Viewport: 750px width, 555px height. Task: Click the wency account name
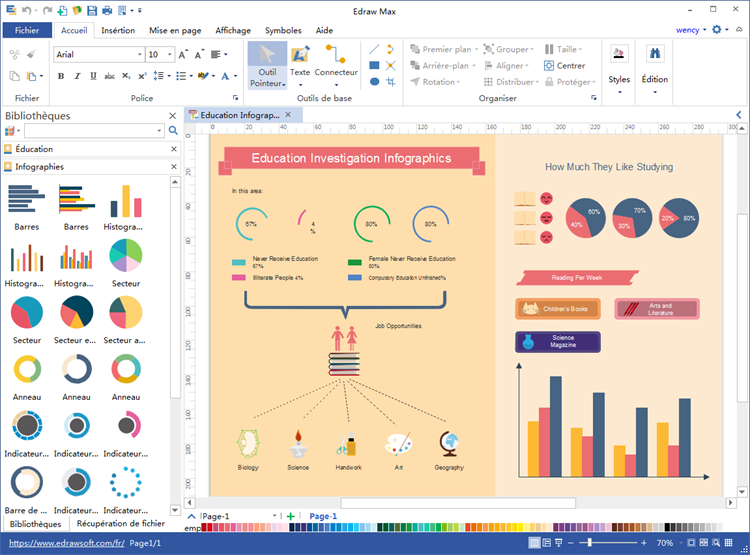(x=687, y=30)
